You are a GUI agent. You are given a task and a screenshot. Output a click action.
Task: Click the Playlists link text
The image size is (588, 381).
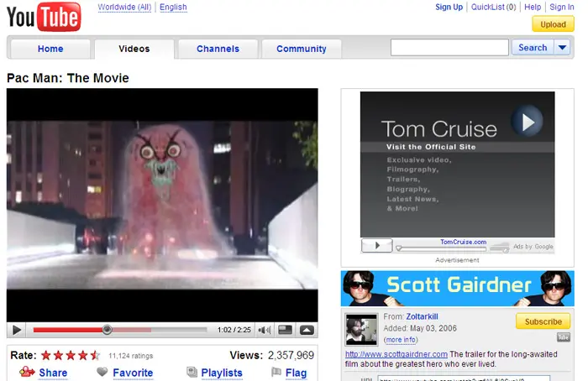coord(222,373)
